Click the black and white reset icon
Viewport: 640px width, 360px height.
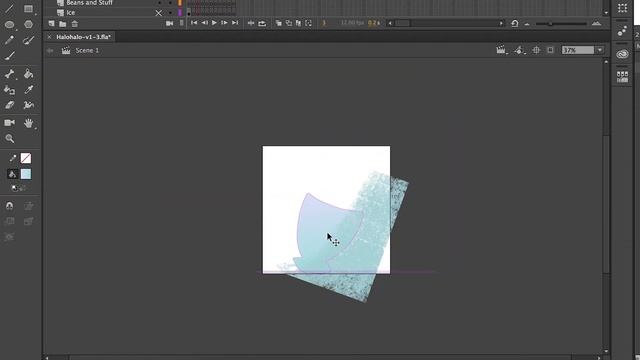click(x=14, y=188)
